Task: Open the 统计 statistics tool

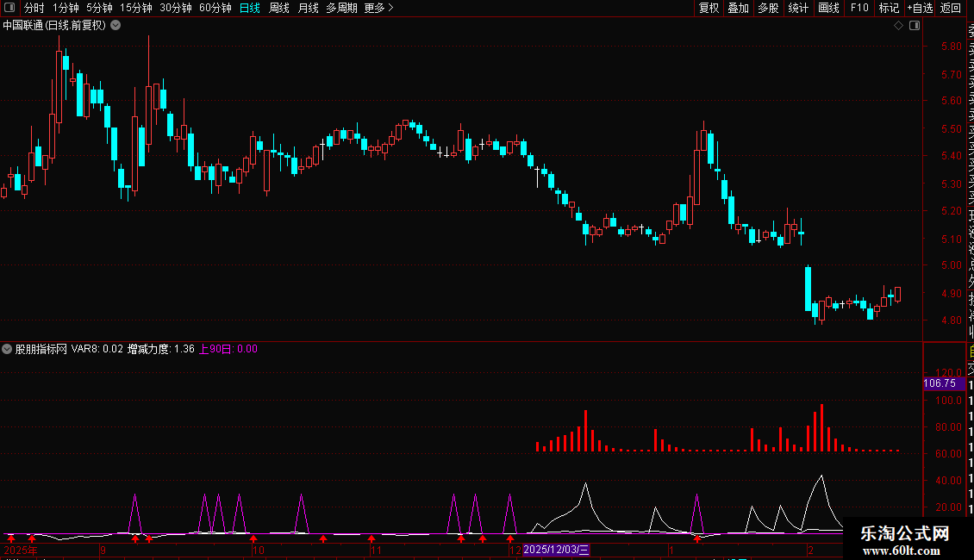Action: pyautogui.click(x=798, y=8)
